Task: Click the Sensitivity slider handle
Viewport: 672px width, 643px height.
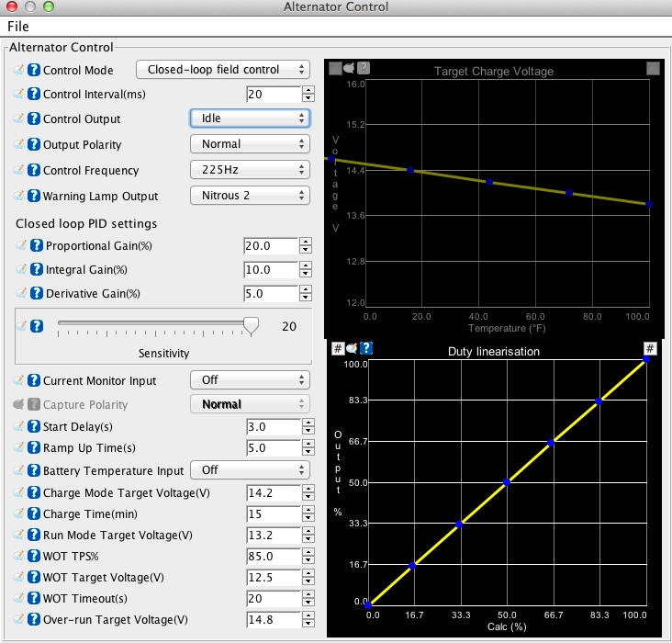Action: (251, 324)
